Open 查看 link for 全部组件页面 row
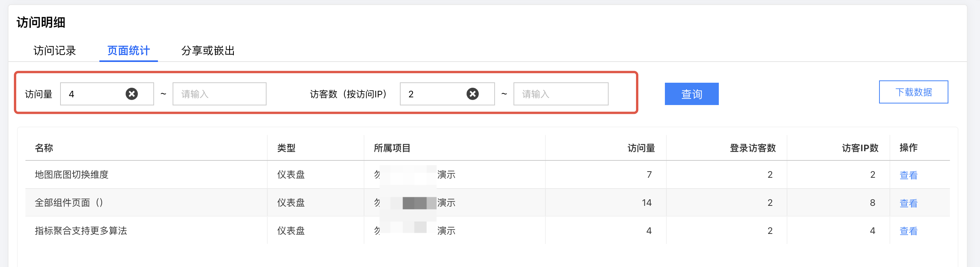This screenshot has height=267, width=980. click(x=908, y=203)
